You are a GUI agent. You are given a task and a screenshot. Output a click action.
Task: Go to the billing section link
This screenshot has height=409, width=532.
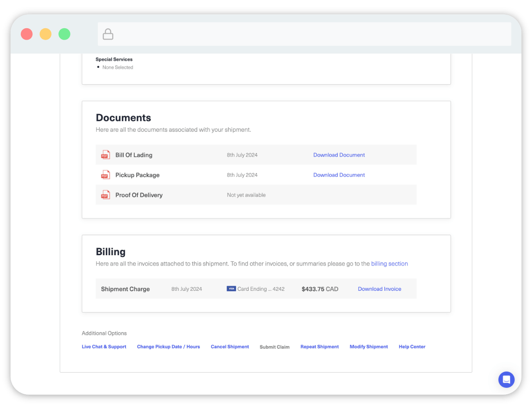click(389, 264)
